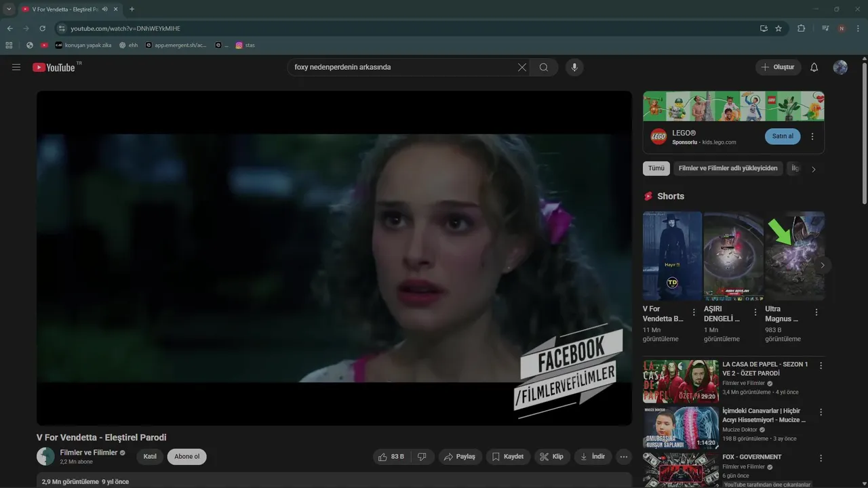This screenshot has height=488, width=868.
Task: Open options for the FOX - GOVERNMENT video
Action: (821, 458)
